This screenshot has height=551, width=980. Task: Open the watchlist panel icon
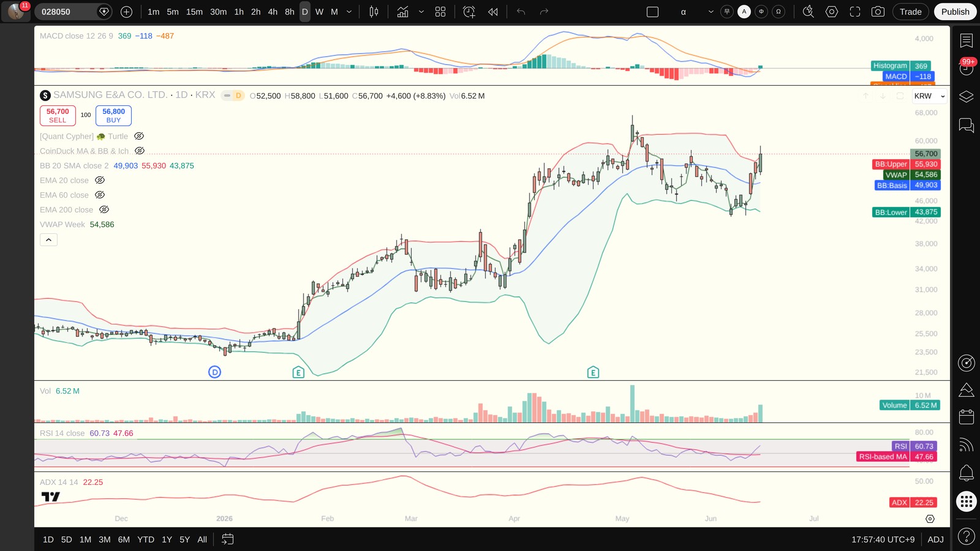click(967, 40)
